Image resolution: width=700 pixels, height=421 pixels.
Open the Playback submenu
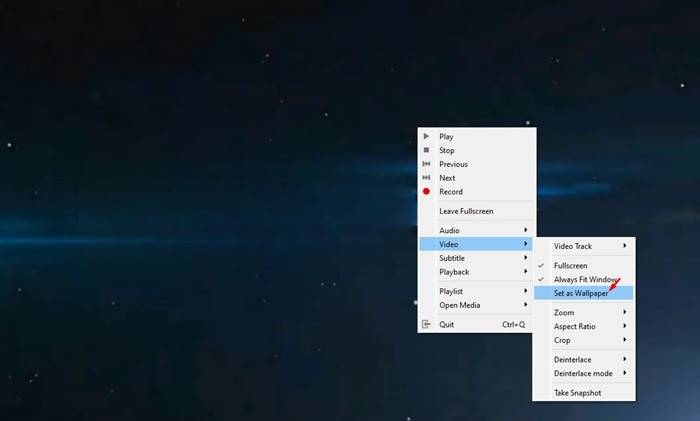tap(477, 272)
